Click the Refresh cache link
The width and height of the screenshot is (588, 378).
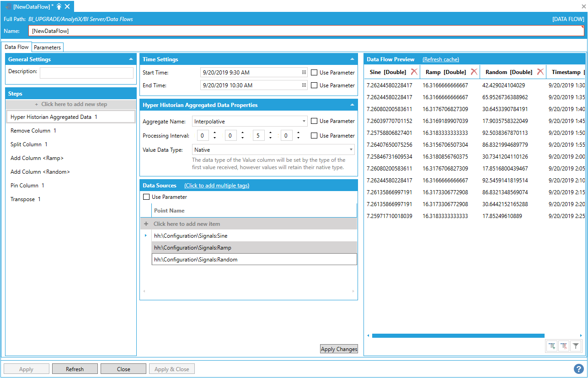pyautogui.click(x=440, y=59)
